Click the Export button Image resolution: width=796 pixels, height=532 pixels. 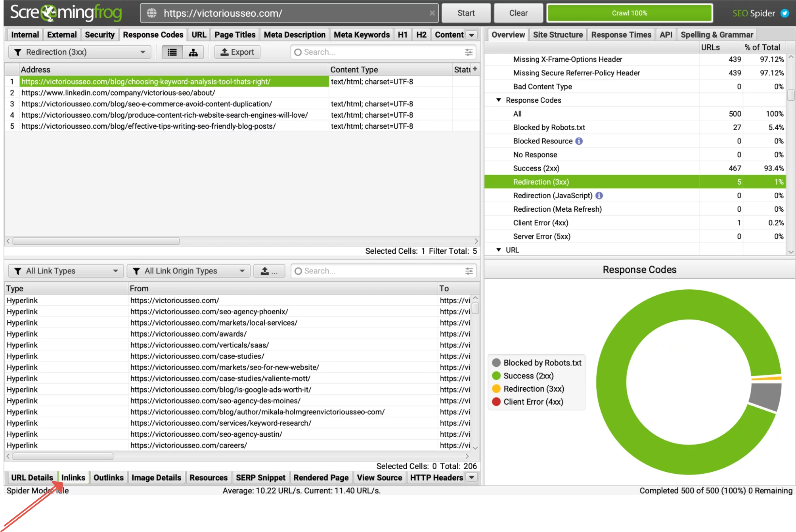[x=237, y=52]
